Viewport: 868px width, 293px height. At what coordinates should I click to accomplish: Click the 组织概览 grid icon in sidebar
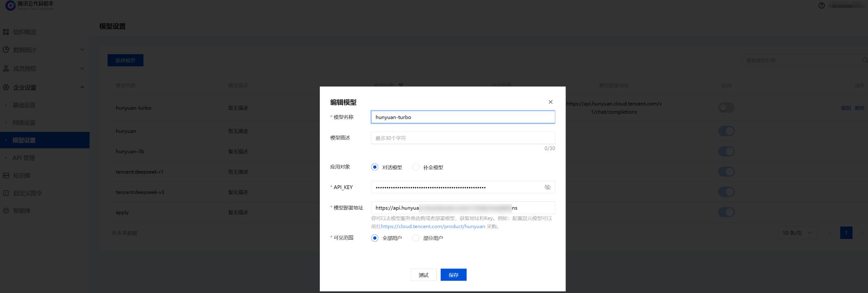6,32
